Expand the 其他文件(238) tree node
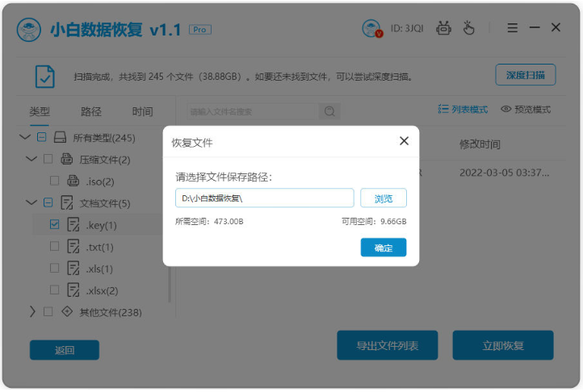Screen dimensions: 583x392 click(x=32, y=311)
